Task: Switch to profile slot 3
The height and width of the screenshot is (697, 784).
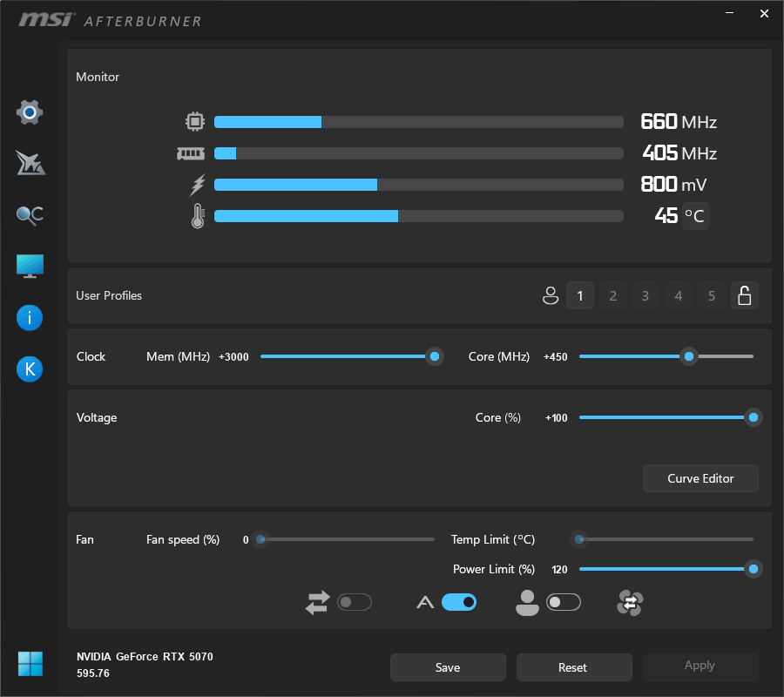Action: [x=645, y=295]
